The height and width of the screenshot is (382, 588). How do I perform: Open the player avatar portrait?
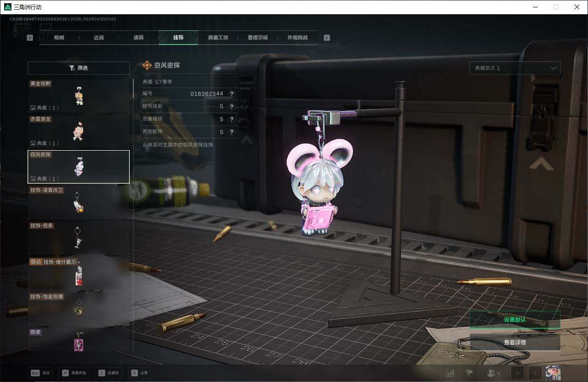point(553,373)
